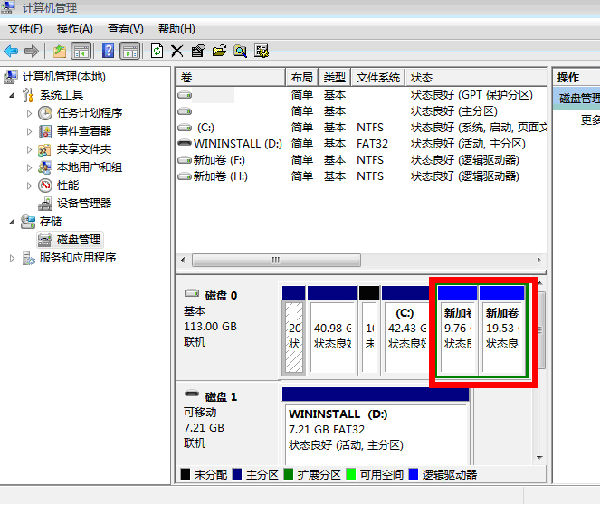Screen dimensions: 600x505
Task: Select 事件查看器 in the tree
Action: point(83,131)
